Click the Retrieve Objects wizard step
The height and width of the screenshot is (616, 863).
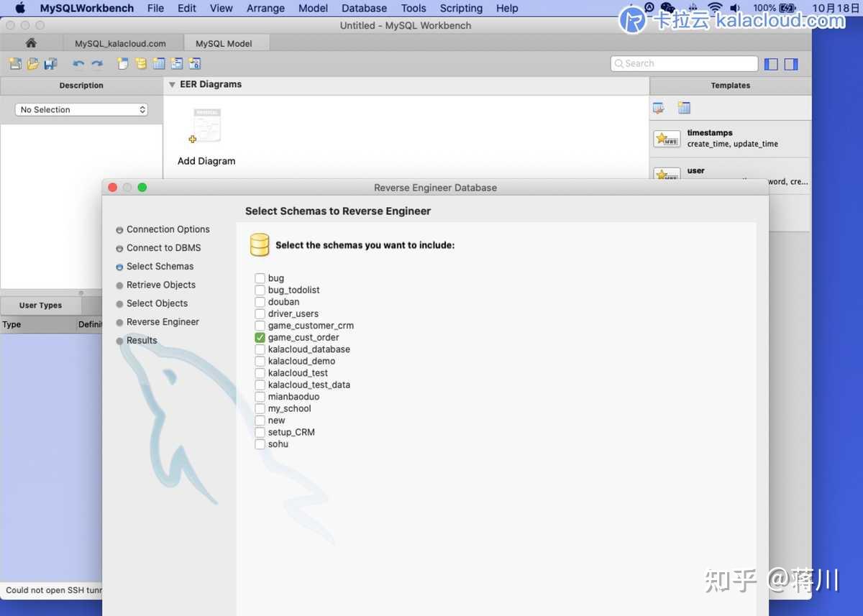point(161,285)
